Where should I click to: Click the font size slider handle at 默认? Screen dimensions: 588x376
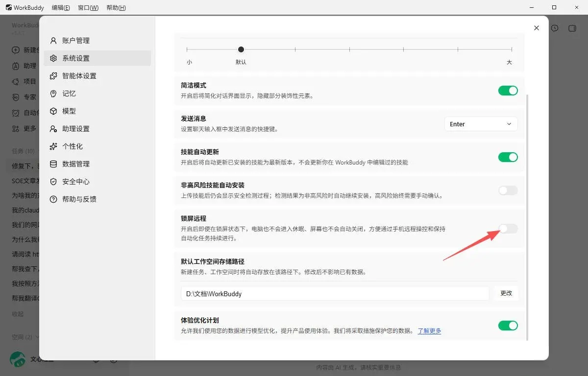click(241, 49)
